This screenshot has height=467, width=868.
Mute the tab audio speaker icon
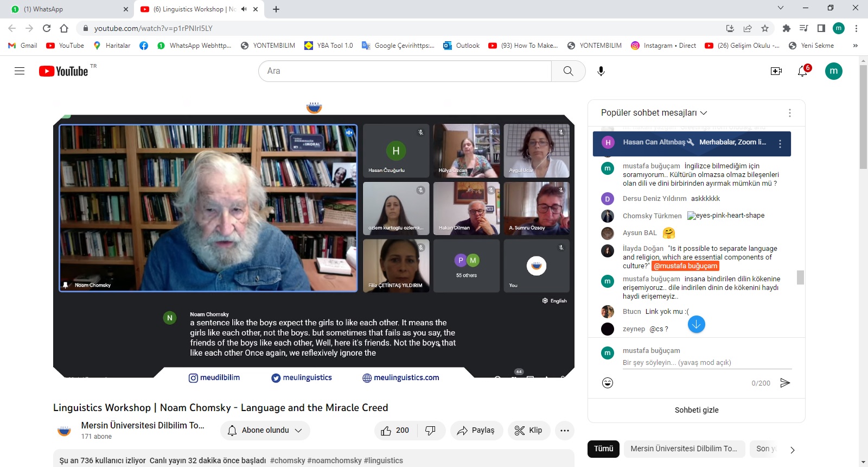tap(244, 9)
